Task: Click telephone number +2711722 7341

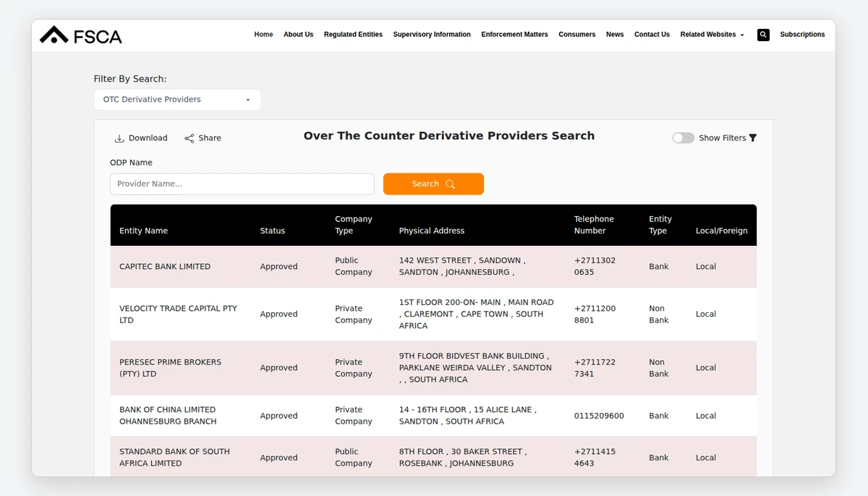Action: [595, 368]
